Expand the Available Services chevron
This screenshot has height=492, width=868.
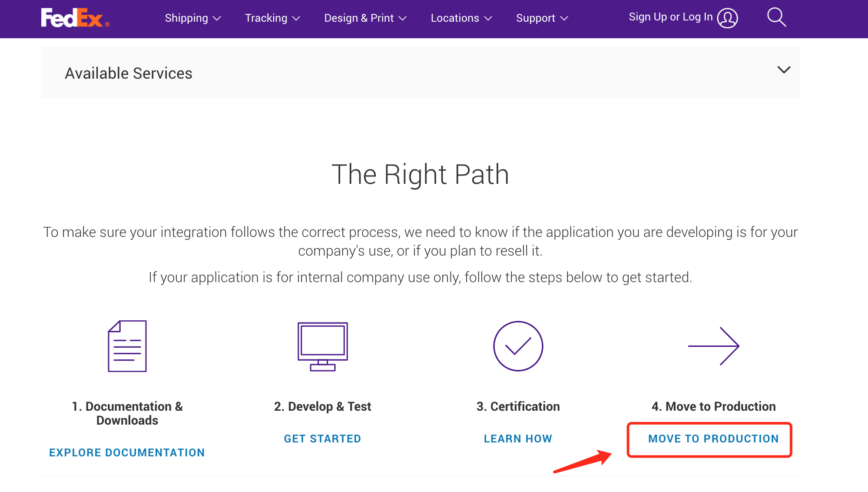[784, 70]
